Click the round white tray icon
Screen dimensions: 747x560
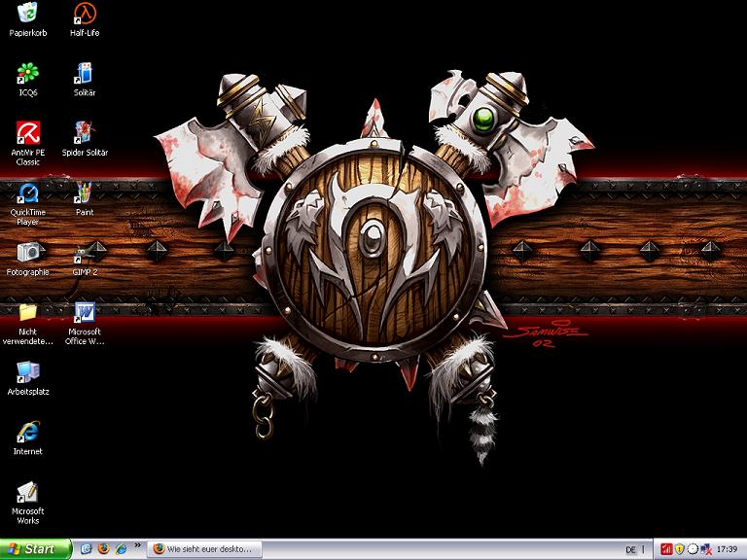pyautogui.click(x=693, y=549)
